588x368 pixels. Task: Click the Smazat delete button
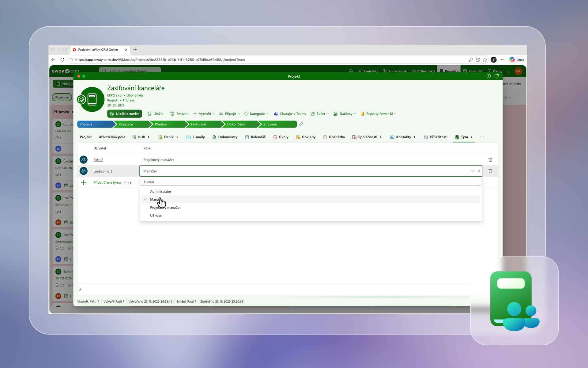[179, 114]
